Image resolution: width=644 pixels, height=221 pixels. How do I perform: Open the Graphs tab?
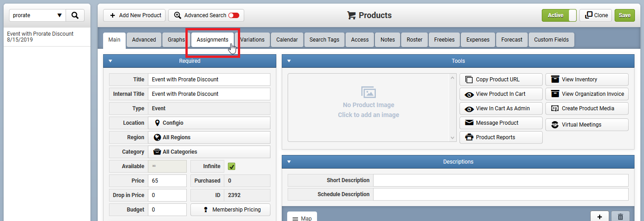tap(176, 40)
